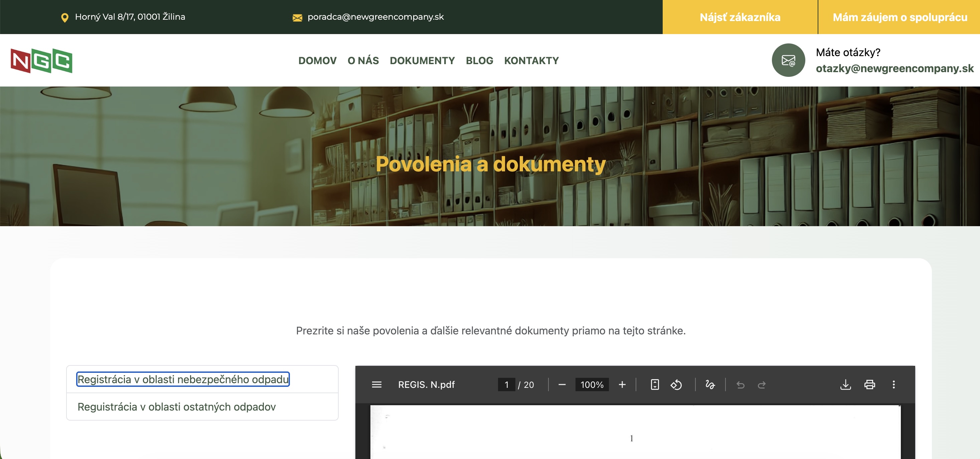Zoom out the PDF with minus icon
Viewport: 980px width, 459px height.
[x=562, y=385]
